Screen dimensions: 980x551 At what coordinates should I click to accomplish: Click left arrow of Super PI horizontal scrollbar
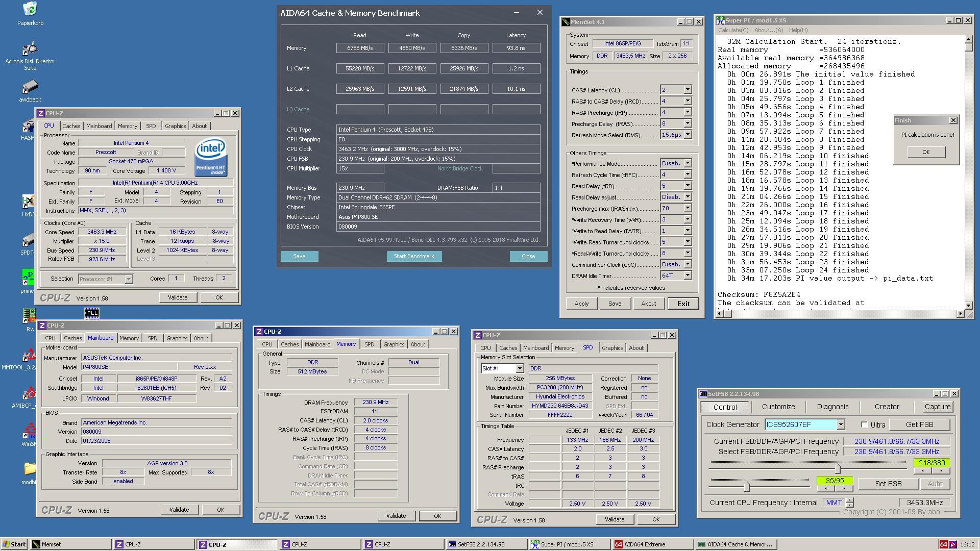point(720,314)
